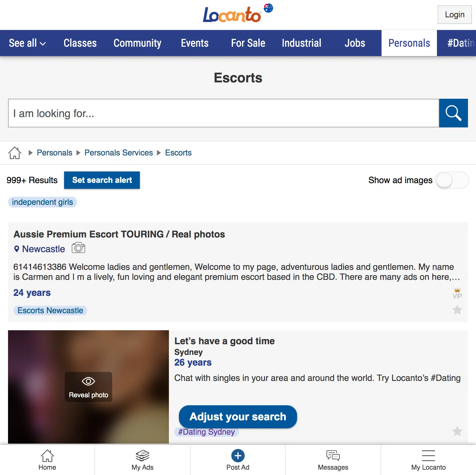Click the Sydney location text
The width and height of the screenshot is (476, 475).
[189, 352]
